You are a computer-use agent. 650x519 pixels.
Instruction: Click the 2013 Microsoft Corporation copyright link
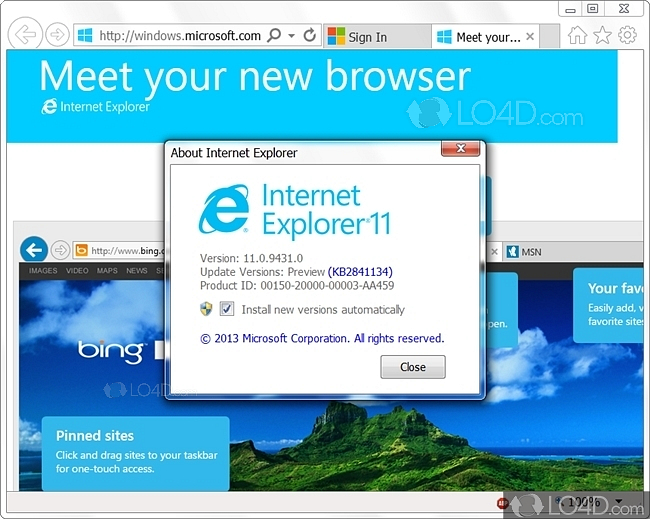click(322, 339)
